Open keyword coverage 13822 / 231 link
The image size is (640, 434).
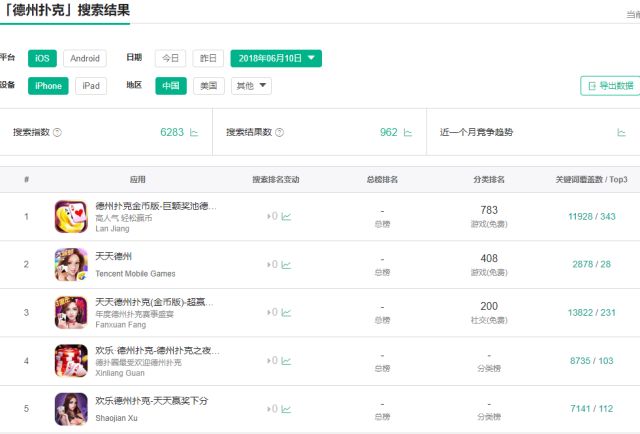tap(591, 313)
